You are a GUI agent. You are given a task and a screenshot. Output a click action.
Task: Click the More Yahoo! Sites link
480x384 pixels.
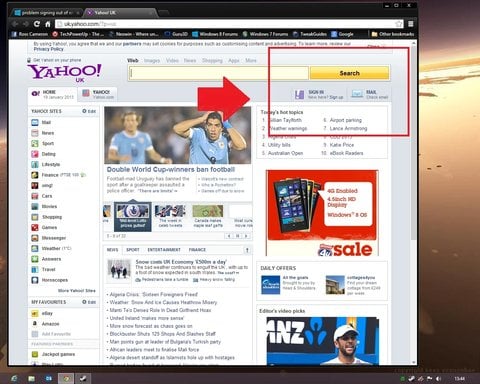pos(77,291)
